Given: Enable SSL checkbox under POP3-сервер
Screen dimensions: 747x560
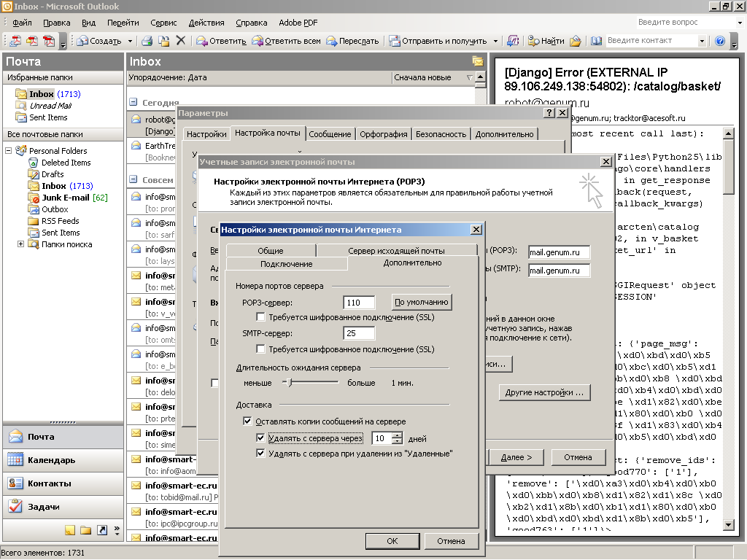Looking at the screenshot, I should (261, 317).
